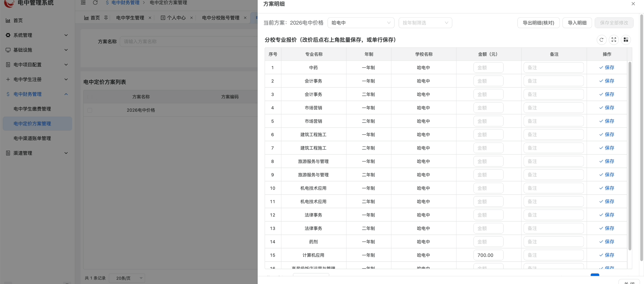Close the 电中分校账号管理 tab
Image resolution: width=644 pixels, height=284 pixels.
coord(245,18)
